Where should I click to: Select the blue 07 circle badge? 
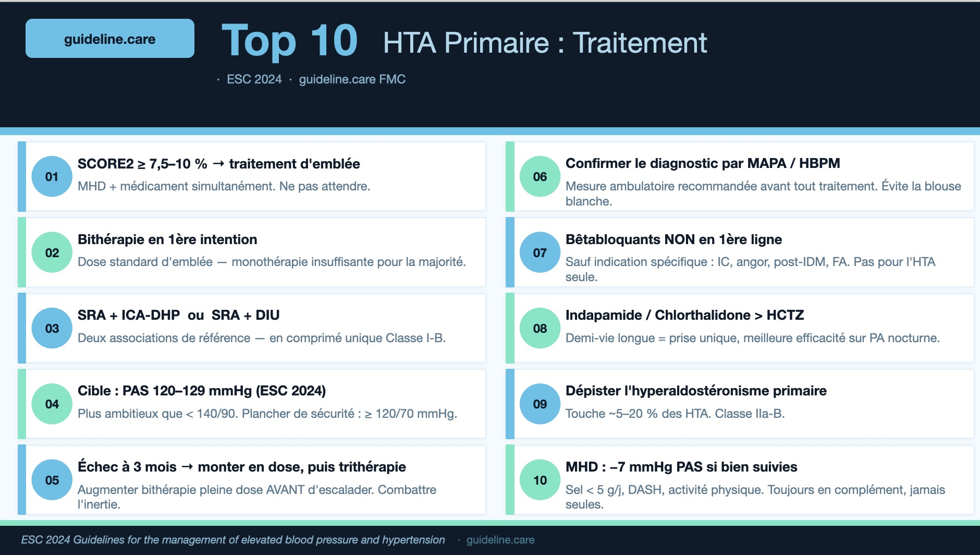coord(540,252)
